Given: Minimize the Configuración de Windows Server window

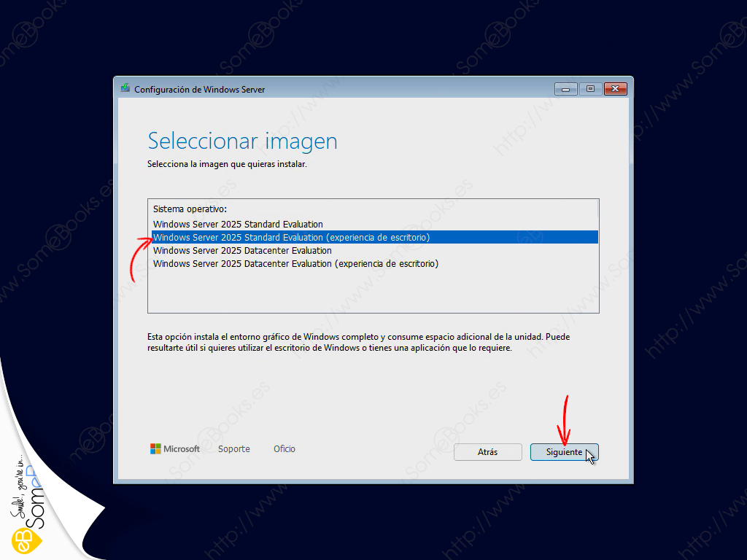Looking at the screenshot, I should pyautogui.click(x=566, y=89).
